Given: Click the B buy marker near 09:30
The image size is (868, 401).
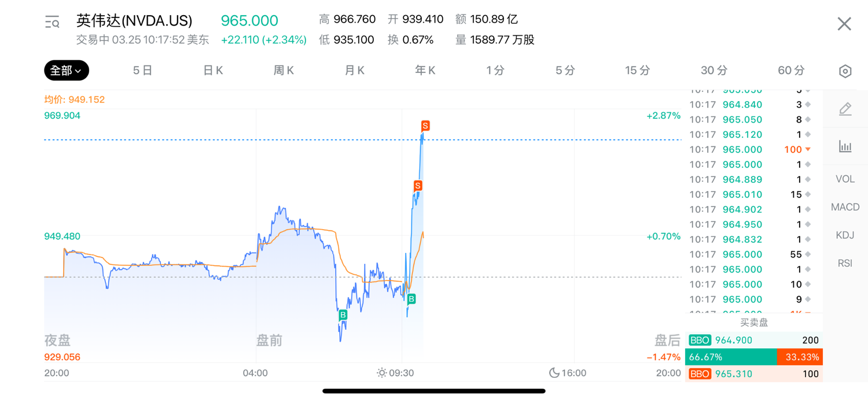Looking at the screenshot, I should (x=411, y=299).
